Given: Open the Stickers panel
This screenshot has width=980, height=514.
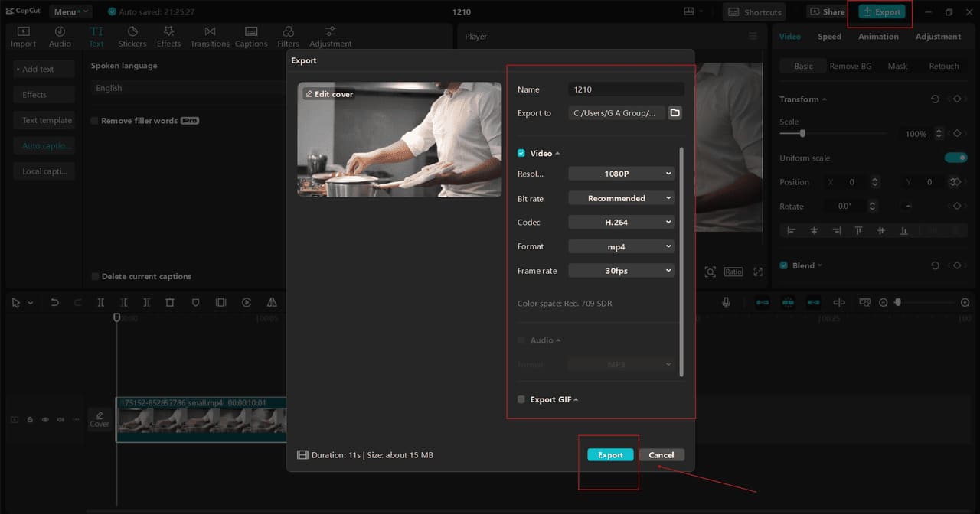Looking at the screenshot, I should click(x=132, y=34).
